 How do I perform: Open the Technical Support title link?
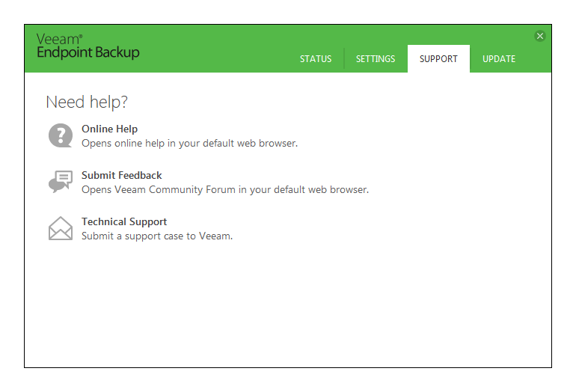point(124,221)
